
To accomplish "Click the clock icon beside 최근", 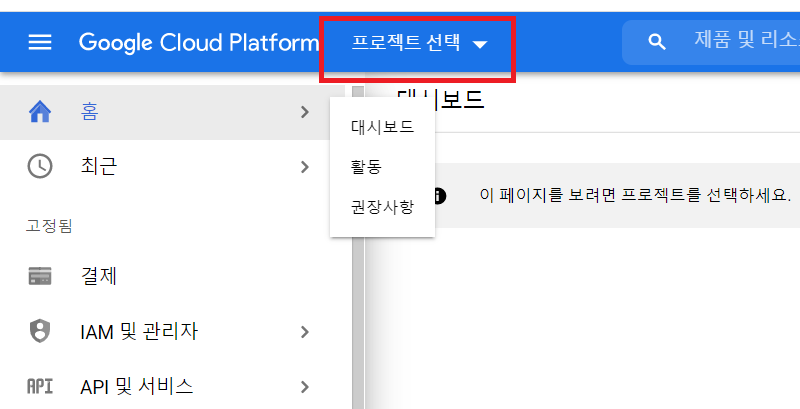I will point(40,166).
